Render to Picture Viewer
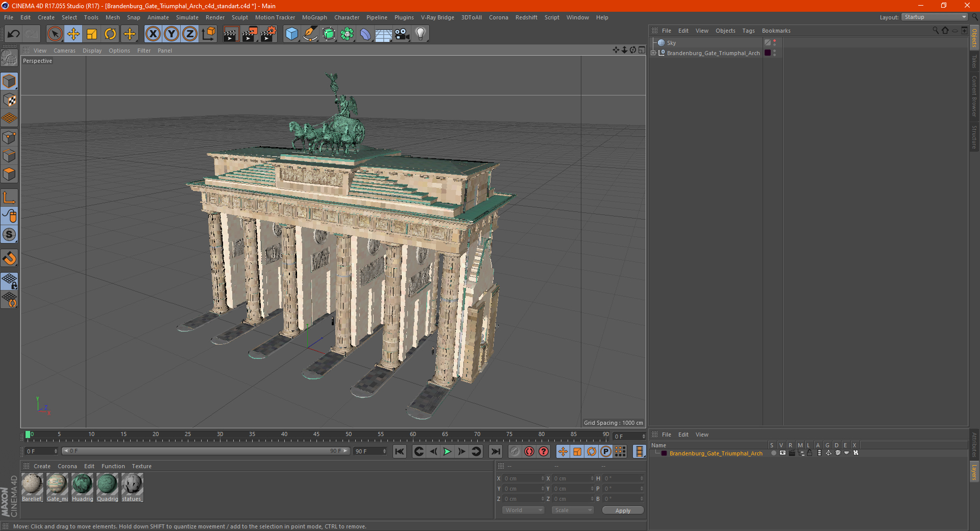Viewport: 980px width, 531px height. pos(250,34)
